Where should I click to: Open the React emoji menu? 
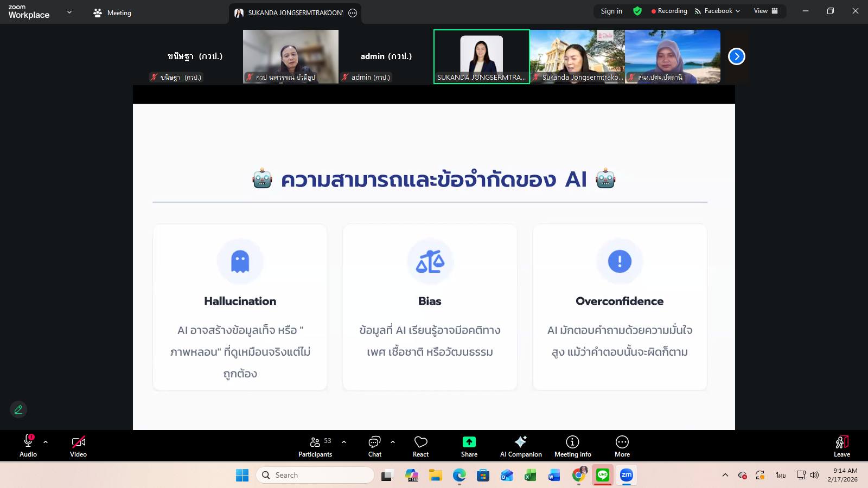[x=420, y=446]
